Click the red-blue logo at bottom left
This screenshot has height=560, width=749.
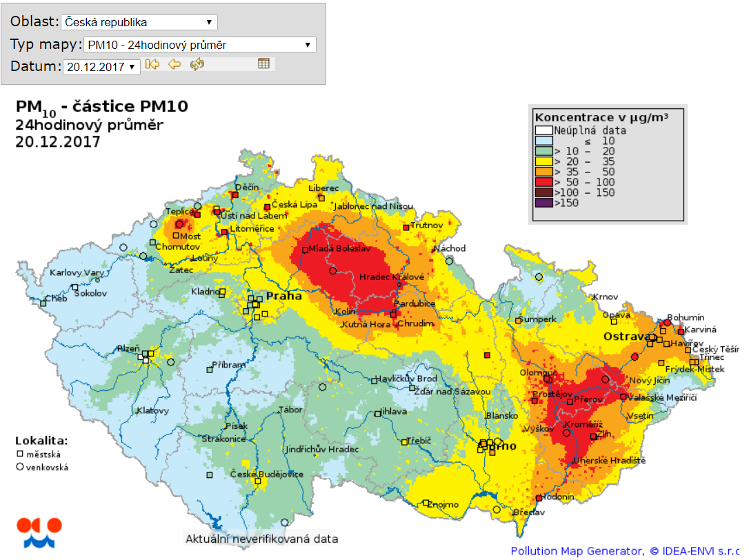click(39, 531)
